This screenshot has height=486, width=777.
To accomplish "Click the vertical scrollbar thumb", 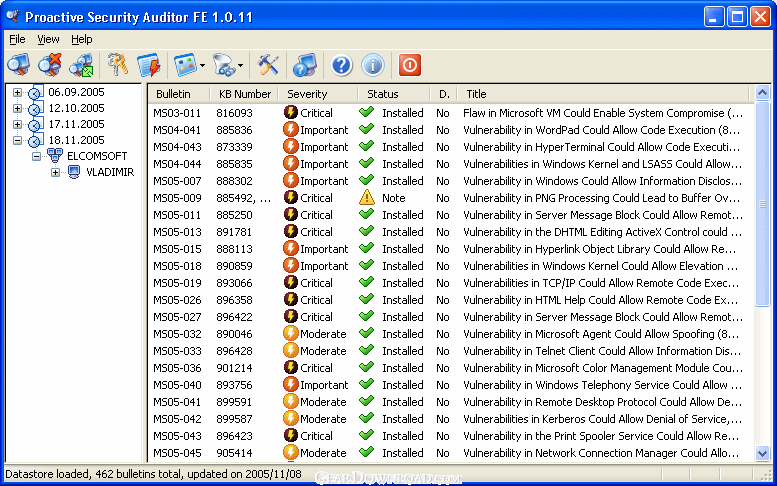I will [x=762, y=204].
